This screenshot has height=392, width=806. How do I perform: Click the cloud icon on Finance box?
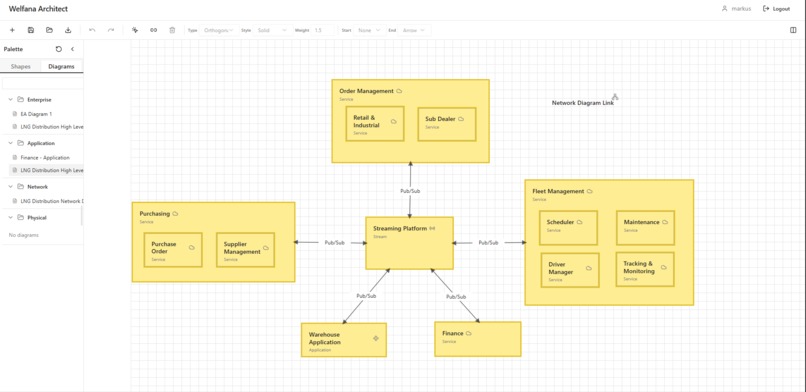pyautogui.click(x=469, y=333)
